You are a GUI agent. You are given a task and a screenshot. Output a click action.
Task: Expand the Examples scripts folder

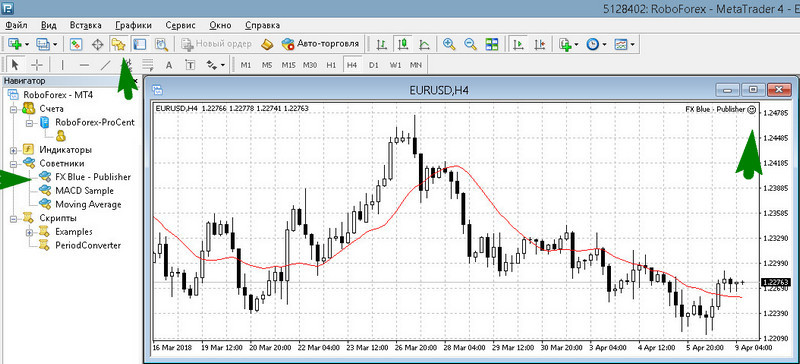tap(29, 232)
